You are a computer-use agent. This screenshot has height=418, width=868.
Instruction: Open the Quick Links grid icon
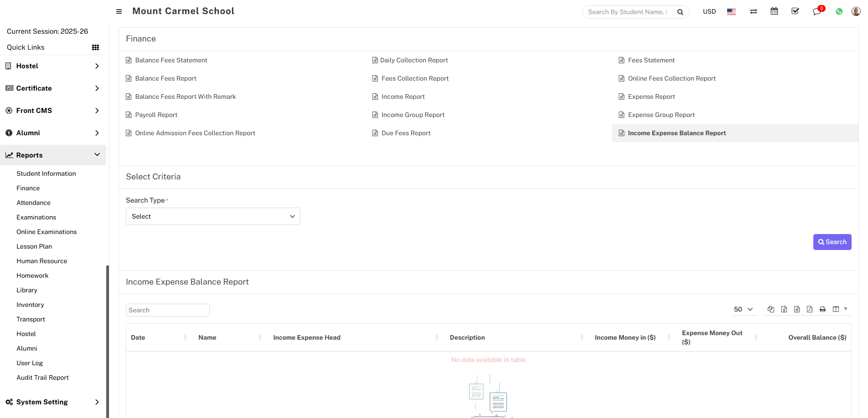click(95, 47)
